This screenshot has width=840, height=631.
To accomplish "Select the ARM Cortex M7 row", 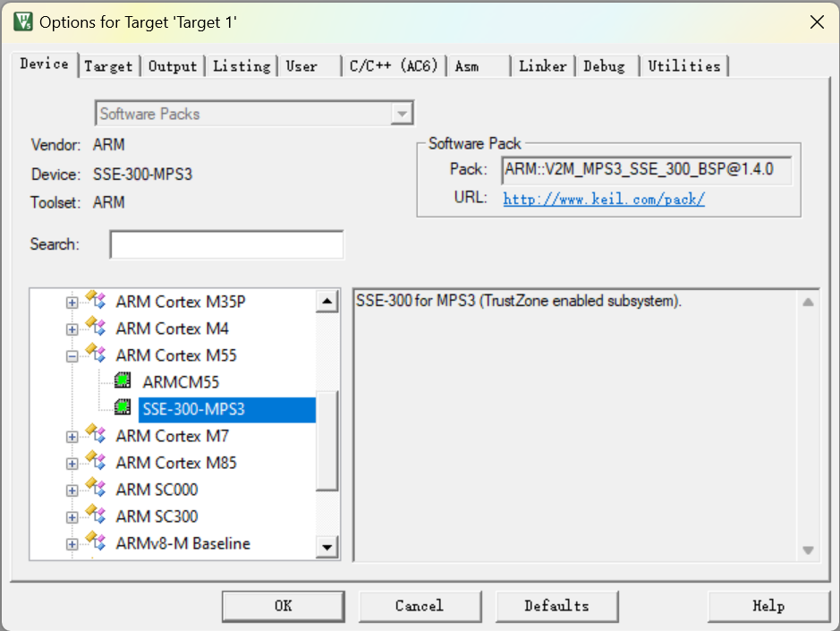I will [172, 436].
